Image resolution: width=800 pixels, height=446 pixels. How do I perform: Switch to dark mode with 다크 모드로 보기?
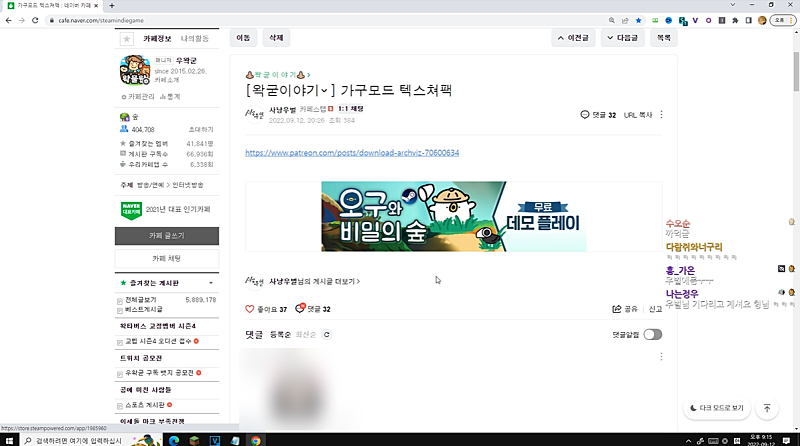tap(717, 408)
